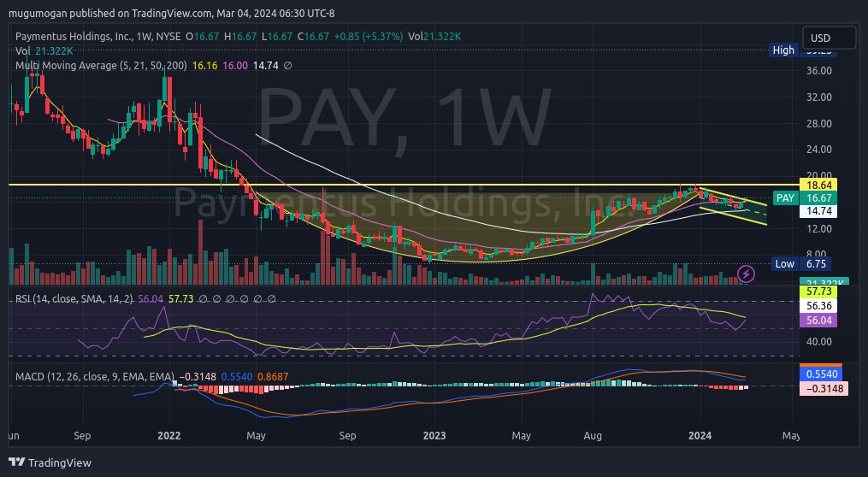Click the orange 0.8687 MACD signal value
868x477 pixels.
click(x=273, y=377)
